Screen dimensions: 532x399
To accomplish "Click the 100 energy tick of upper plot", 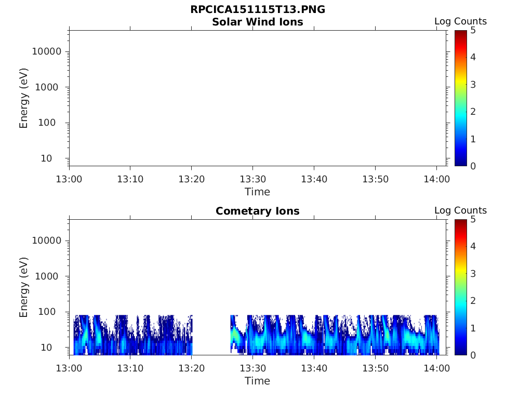I will 47,123.
